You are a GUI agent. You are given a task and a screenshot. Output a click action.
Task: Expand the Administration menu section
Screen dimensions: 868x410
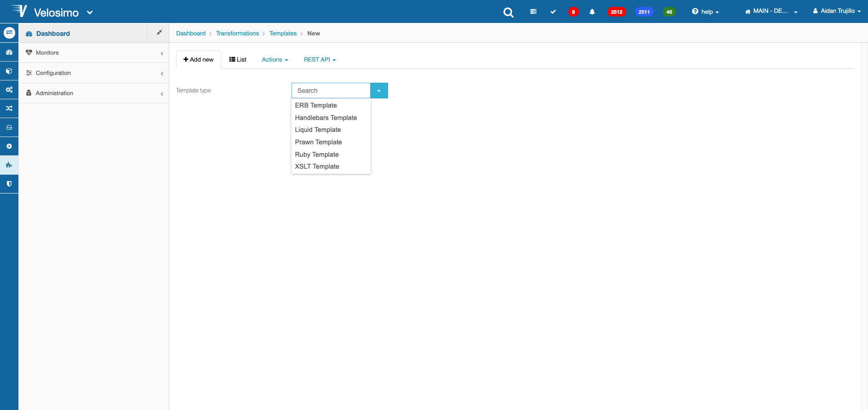click(x=94, y=93)
